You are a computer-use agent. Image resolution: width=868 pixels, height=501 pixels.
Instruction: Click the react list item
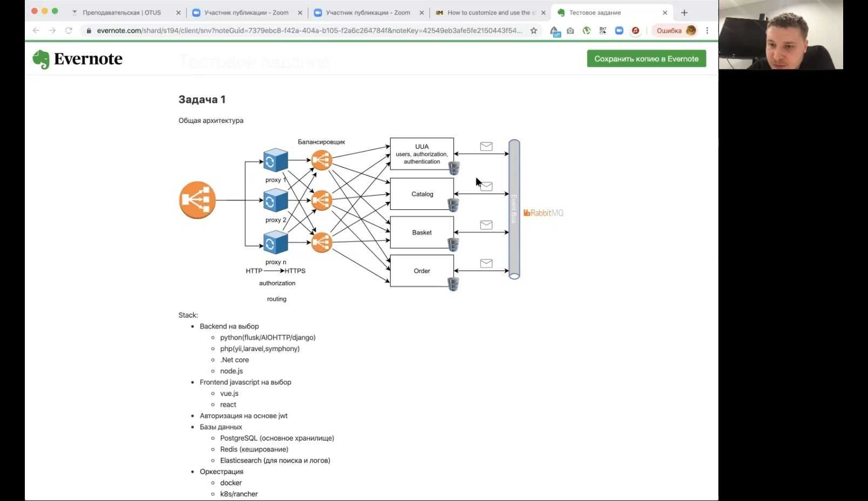[228, 405]
